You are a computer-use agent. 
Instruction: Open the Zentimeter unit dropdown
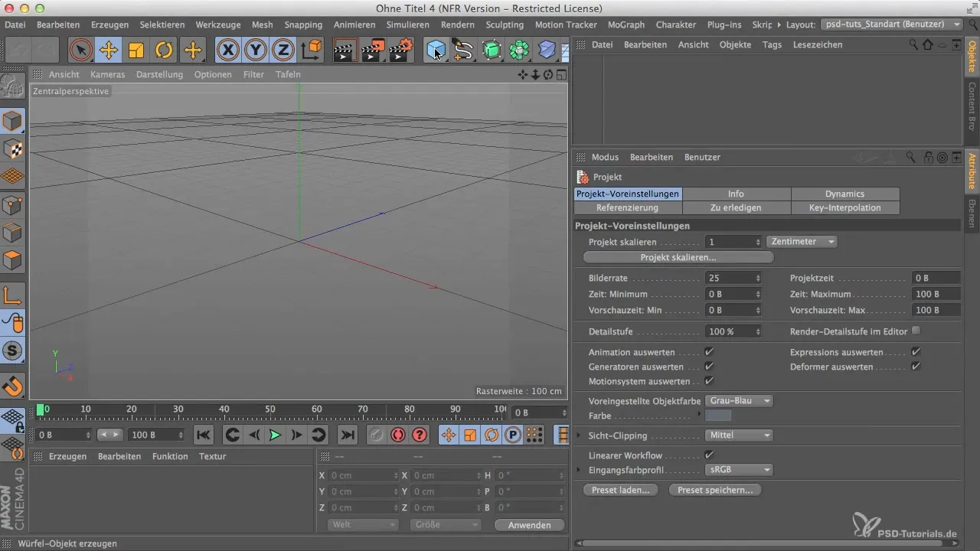(x=801, y=241)
